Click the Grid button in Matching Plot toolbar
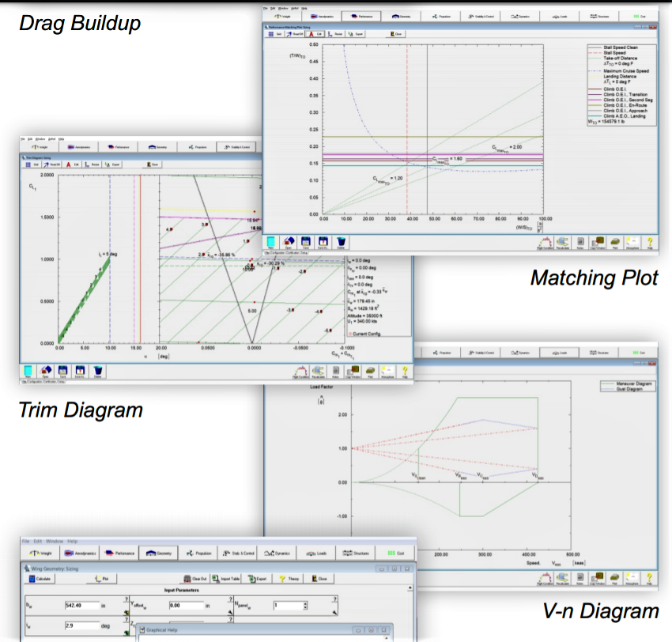The height and width of the screenshot is (642, 672). [x=274, y=34]
